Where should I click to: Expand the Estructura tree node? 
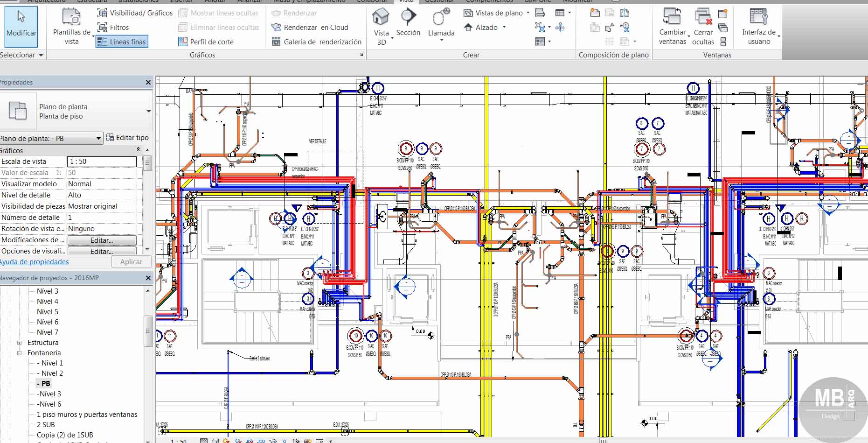20,343
